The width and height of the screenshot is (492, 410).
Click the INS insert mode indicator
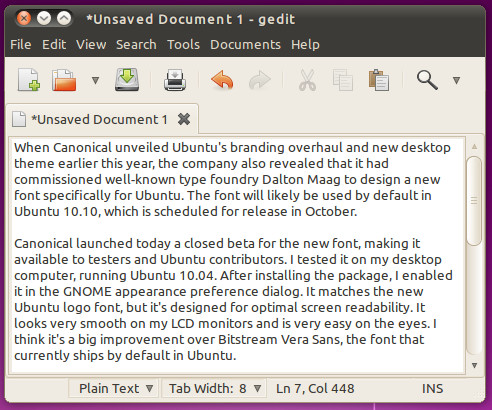click(x=432, y=389)
